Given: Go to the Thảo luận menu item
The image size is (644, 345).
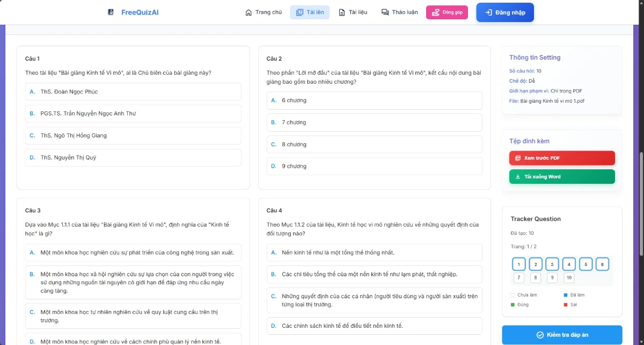Looking at the screenshot, I should 399,12.
